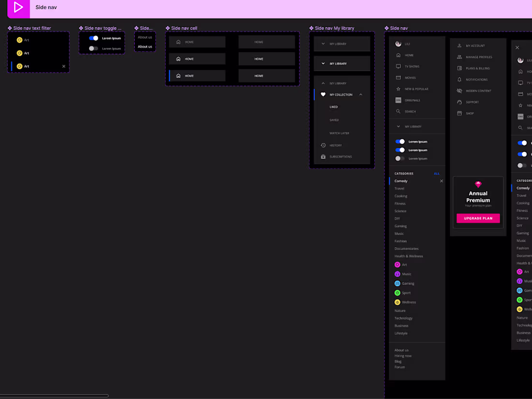Click the Shop storefront icon

[459, 113]
